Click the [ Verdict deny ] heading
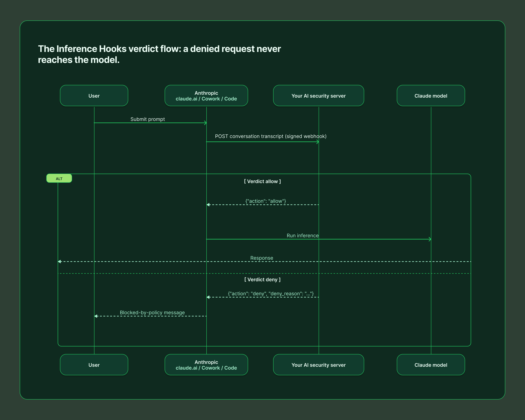The width and height of the screenshot is (525, 420). coord(262,280)
